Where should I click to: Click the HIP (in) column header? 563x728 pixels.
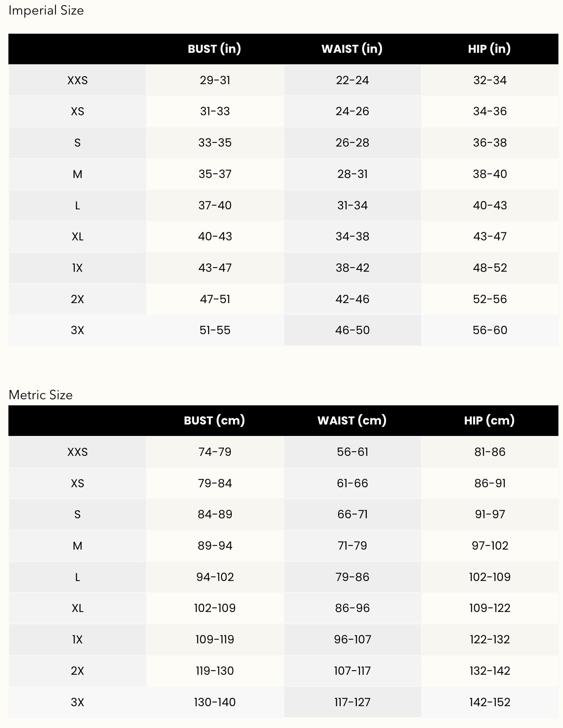(x=489, y=49)
